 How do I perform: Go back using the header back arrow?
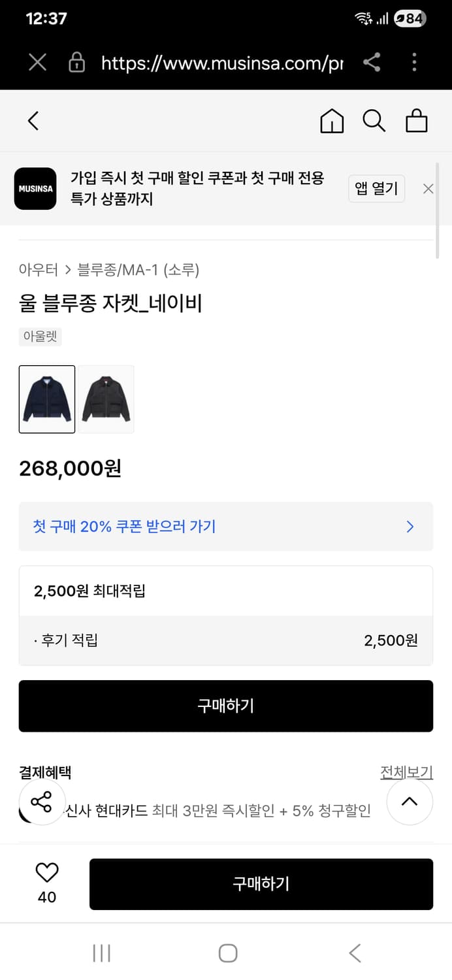33,121
